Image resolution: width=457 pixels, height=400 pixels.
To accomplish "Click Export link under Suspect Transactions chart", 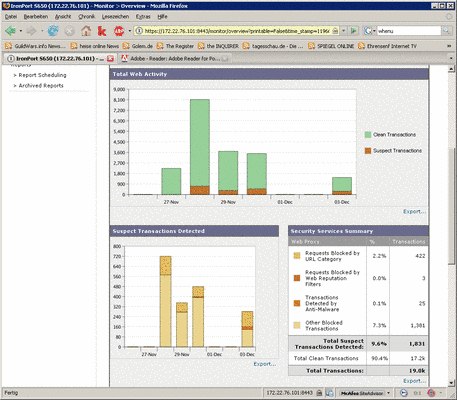I will tap(265, 364).
